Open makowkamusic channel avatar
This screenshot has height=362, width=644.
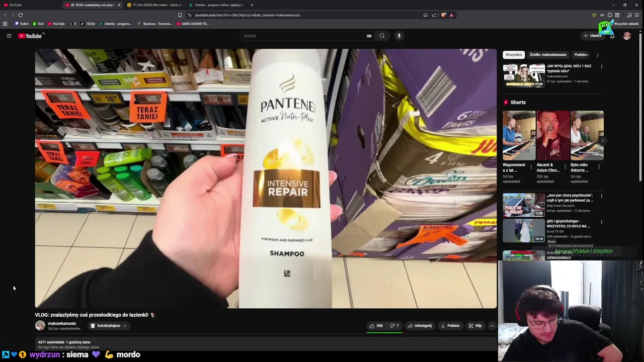tap(40, 326)
